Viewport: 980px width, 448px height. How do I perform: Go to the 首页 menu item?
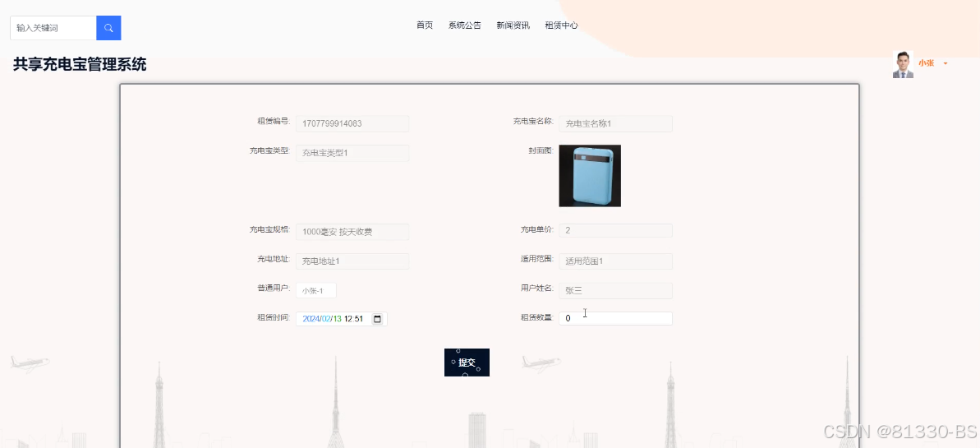point(425,25)
